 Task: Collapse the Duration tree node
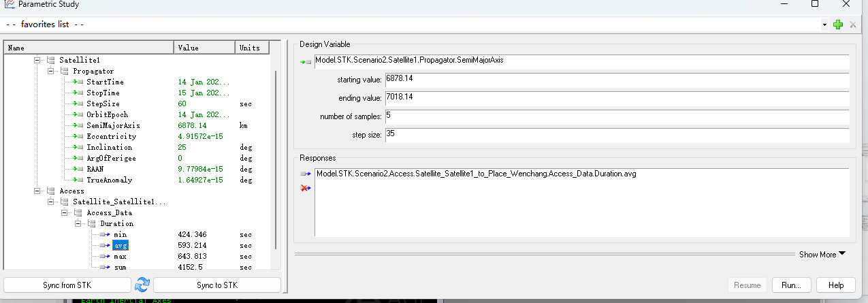coord(78,223)
